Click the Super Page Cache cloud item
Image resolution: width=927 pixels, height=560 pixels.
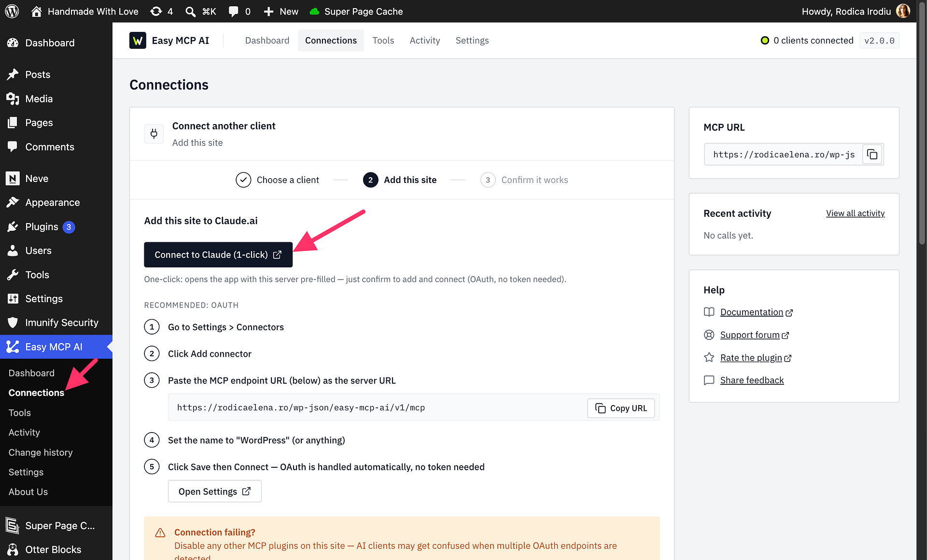(356, 11)
